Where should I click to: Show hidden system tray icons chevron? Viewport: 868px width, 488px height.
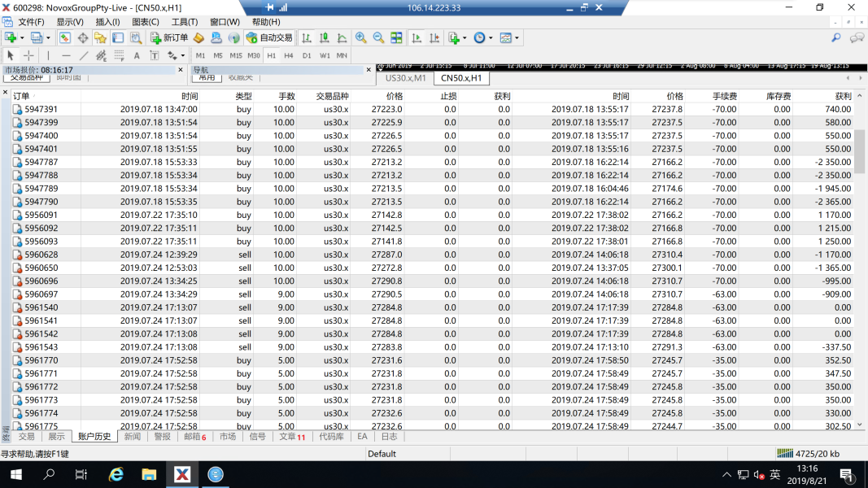726,475
